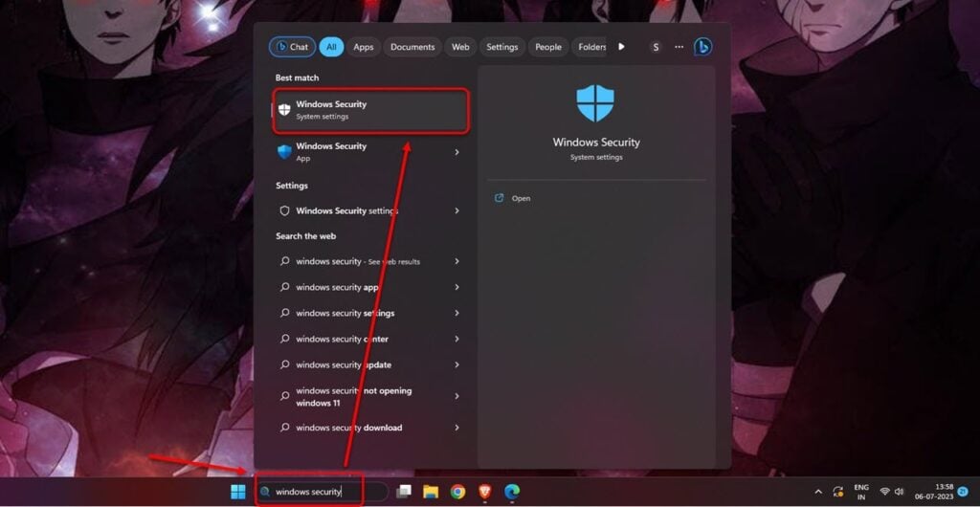Expand chevron for 'windows security update'
980x507 pixels.
[x=457, y=364]
